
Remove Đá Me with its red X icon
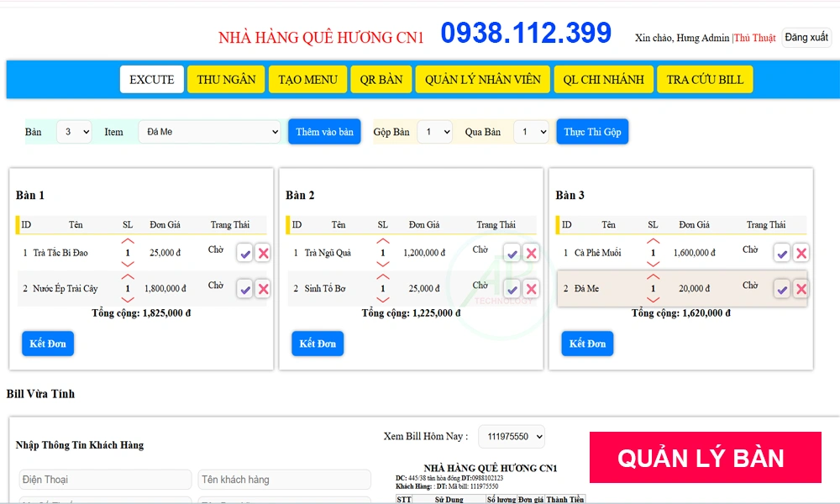pyautogui.click(x=801, y=288)
